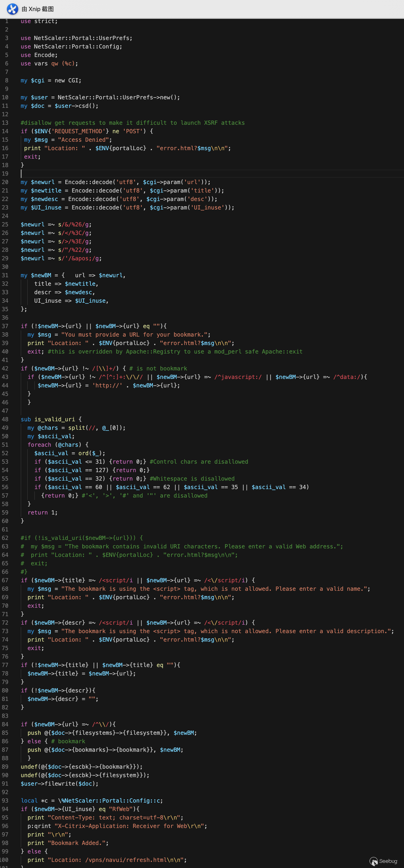Click the '$newurl =~ s/'/&apos;/g;' line

coord(61,258)
